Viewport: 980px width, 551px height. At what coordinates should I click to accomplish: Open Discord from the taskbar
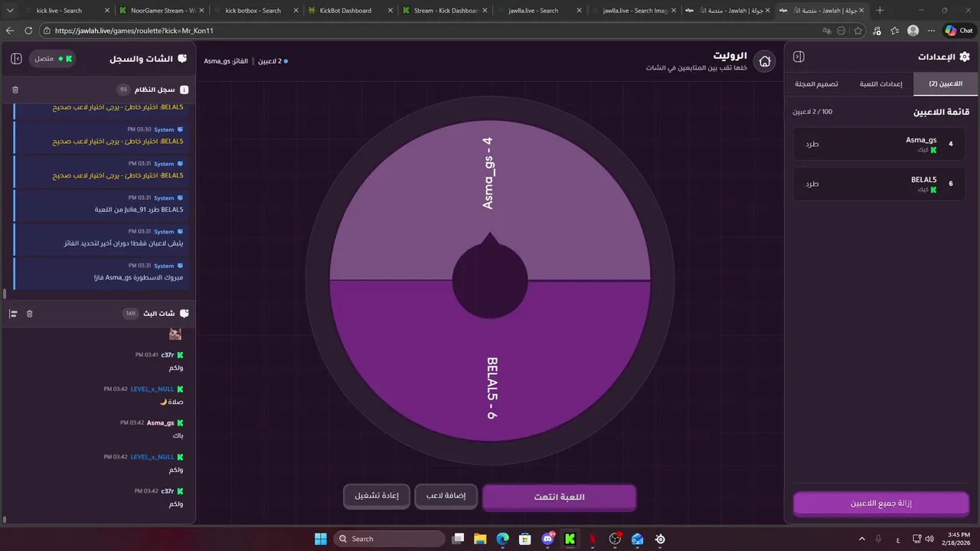pos(548,539)
